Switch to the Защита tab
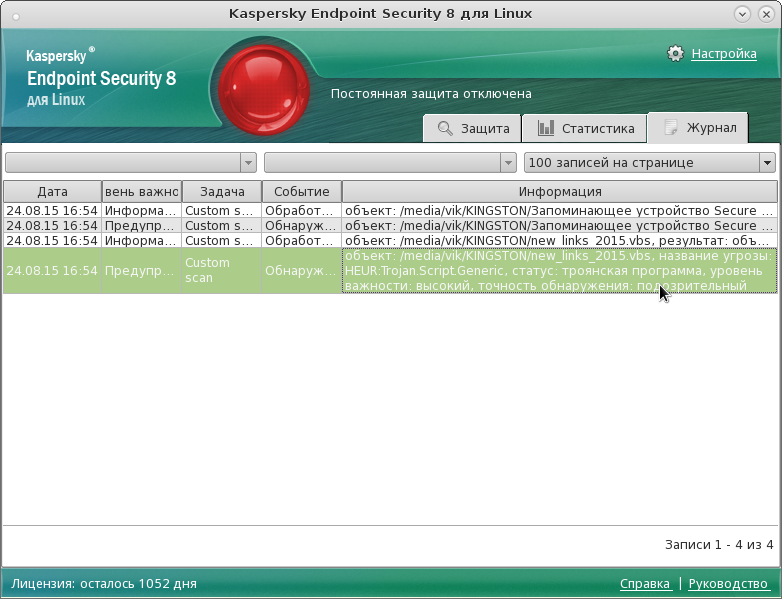 tap(472, 128)
